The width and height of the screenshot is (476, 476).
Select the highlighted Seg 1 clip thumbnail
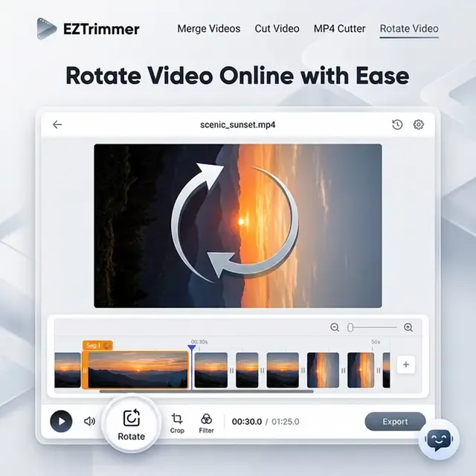click(x=138, y=370)
